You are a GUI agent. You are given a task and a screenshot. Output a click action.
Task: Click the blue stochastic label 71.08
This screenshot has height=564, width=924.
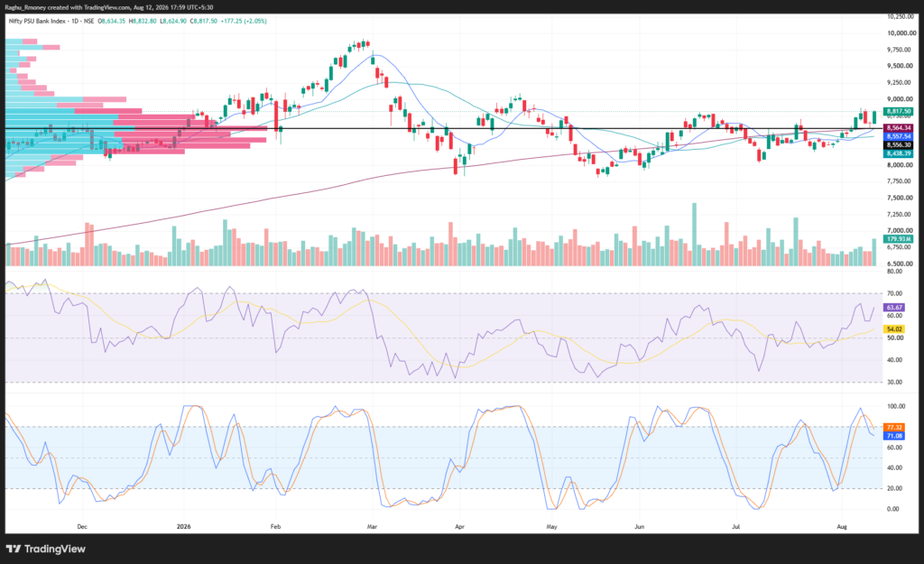tap(894, 436)
